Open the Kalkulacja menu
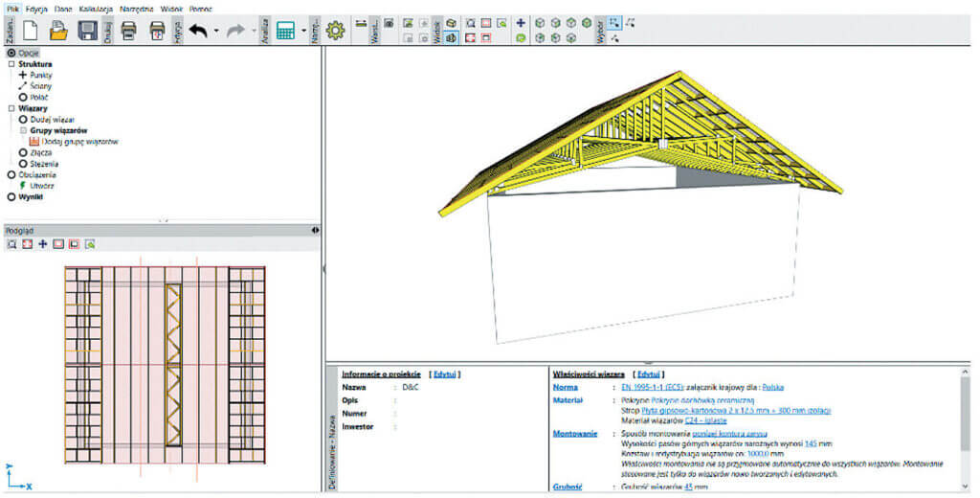 96,9
